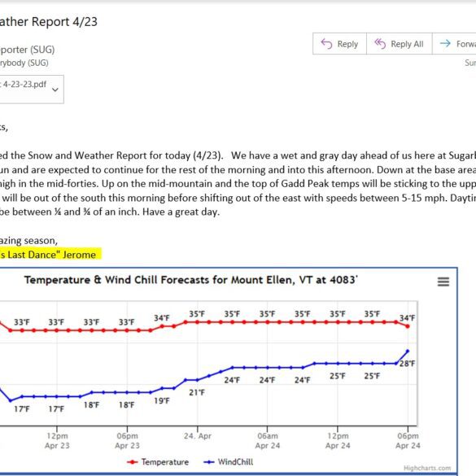
Task: Click the '06pm Apr 23' axis label
Action: (127, 440)
